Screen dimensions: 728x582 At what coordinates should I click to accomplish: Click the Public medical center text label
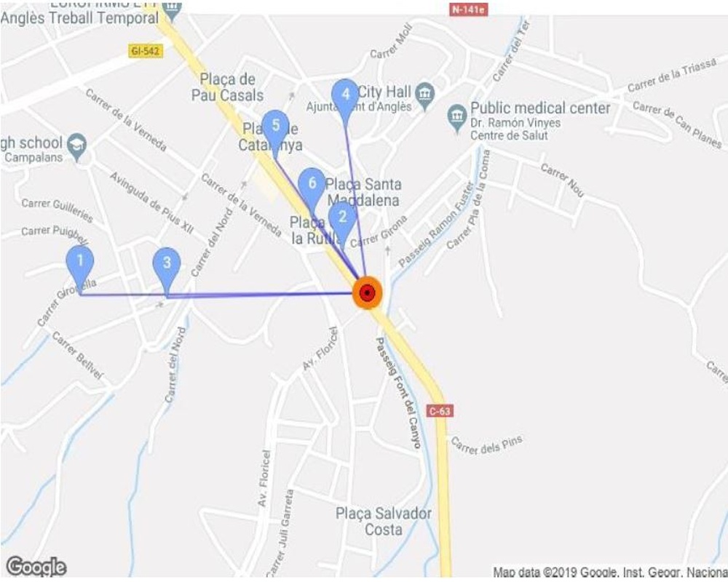(540, 108)
